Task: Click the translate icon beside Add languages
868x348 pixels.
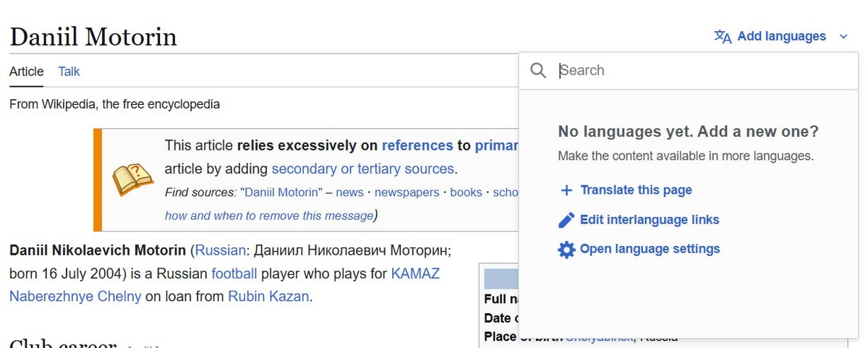Action: tap(723, 36)
